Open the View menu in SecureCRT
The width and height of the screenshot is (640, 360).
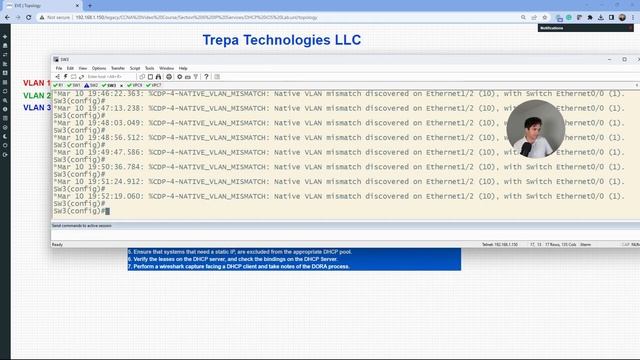83,68
